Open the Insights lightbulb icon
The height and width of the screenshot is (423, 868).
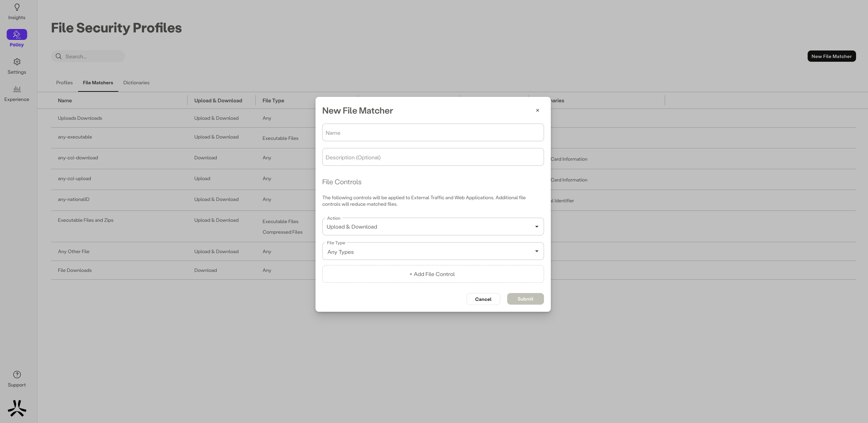pos(17,7)
